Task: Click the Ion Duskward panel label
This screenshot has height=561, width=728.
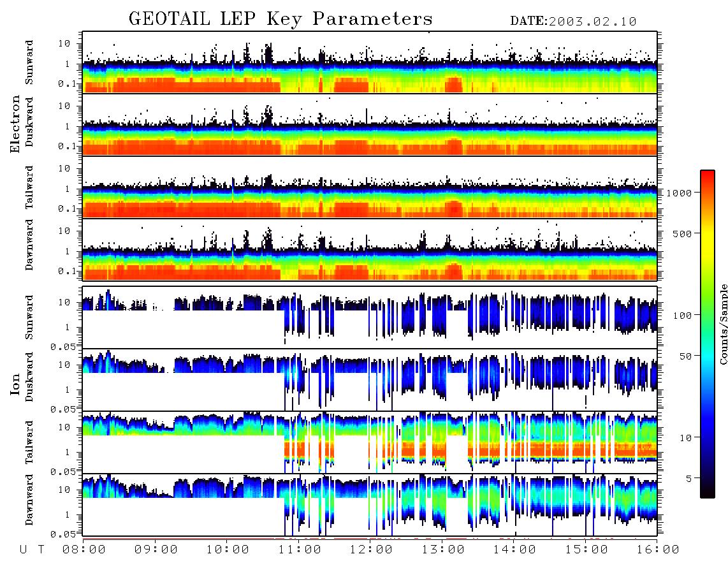Action: (x=29, y=377)
